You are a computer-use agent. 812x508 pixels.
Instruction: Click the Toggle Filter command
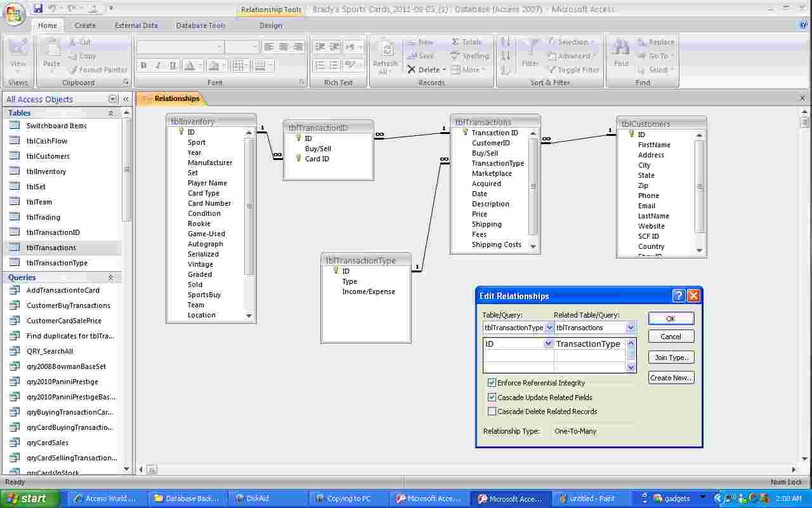[x=573, y=70]
